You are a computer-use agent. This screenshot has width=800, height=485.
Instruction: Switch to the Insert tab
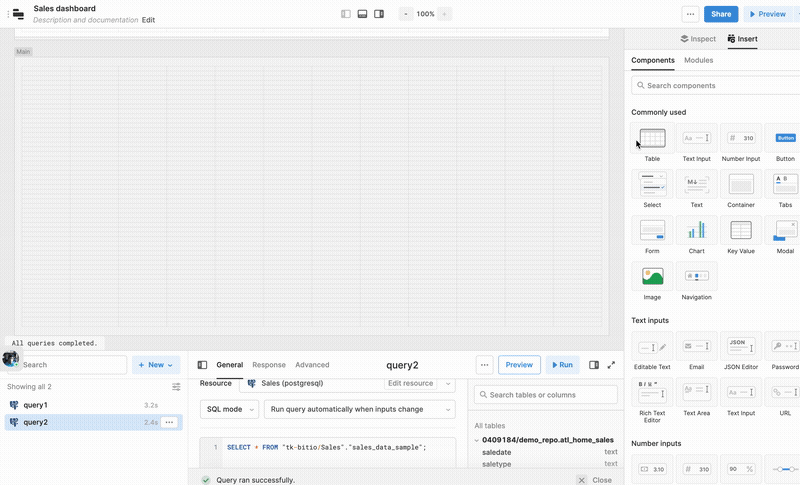point(742,39)
